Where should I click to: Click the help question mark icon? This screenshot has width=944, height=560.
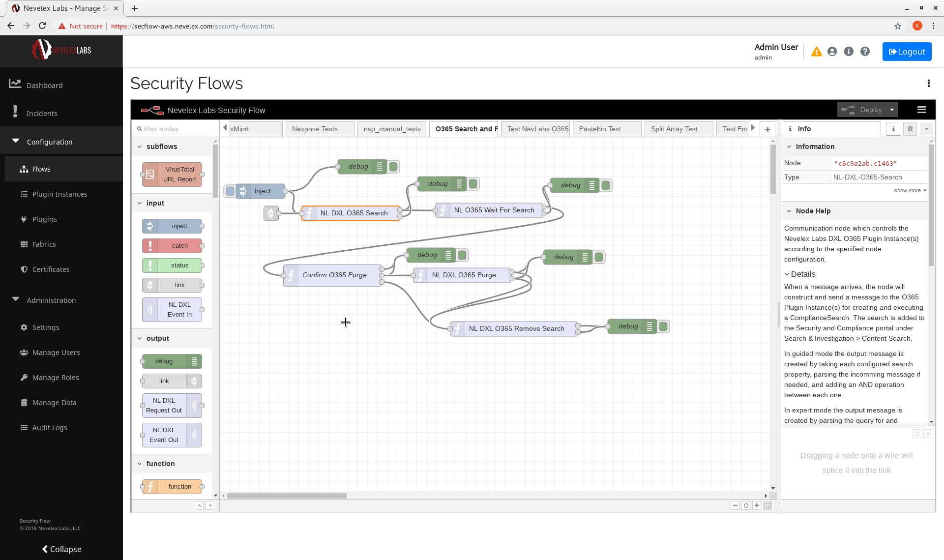865,52
